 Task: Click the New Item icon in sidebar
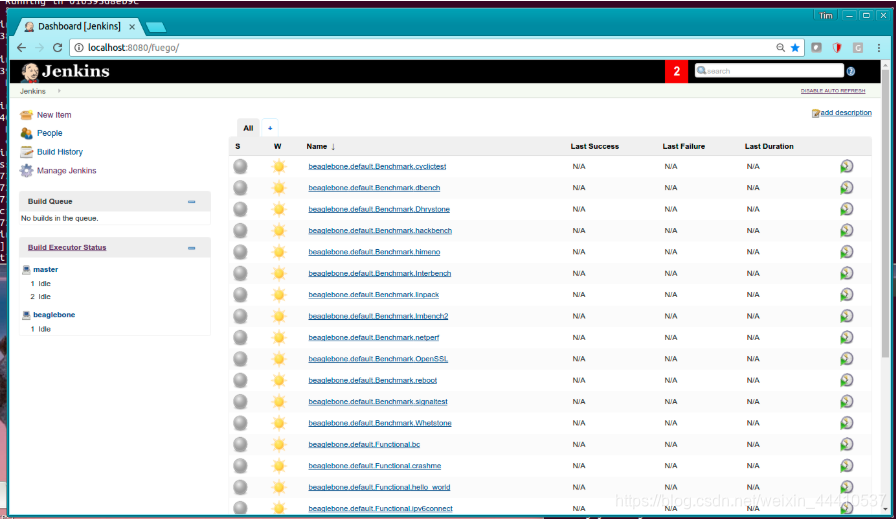(26, 115)
